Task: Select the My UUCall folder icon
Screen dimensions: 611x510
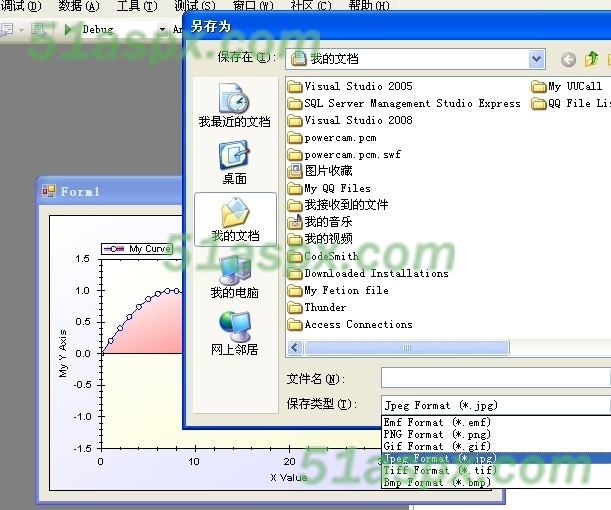Action: (539, 86)
